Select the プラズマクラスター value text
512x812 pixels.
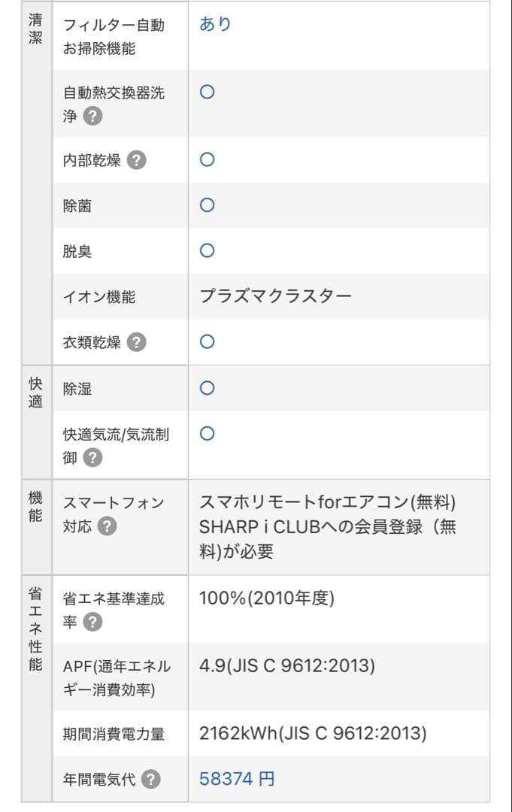(x=275, y=296)
